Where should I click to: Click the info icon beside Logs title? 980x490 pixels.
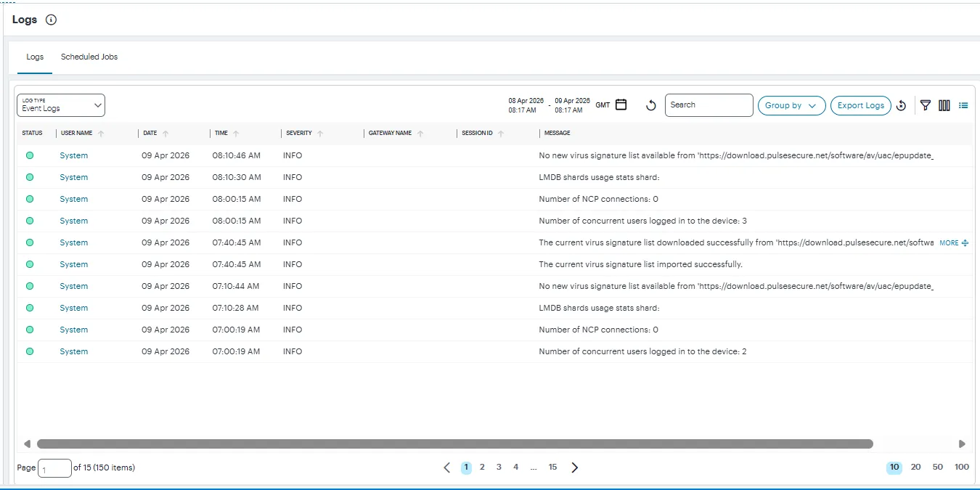point(51,20)
